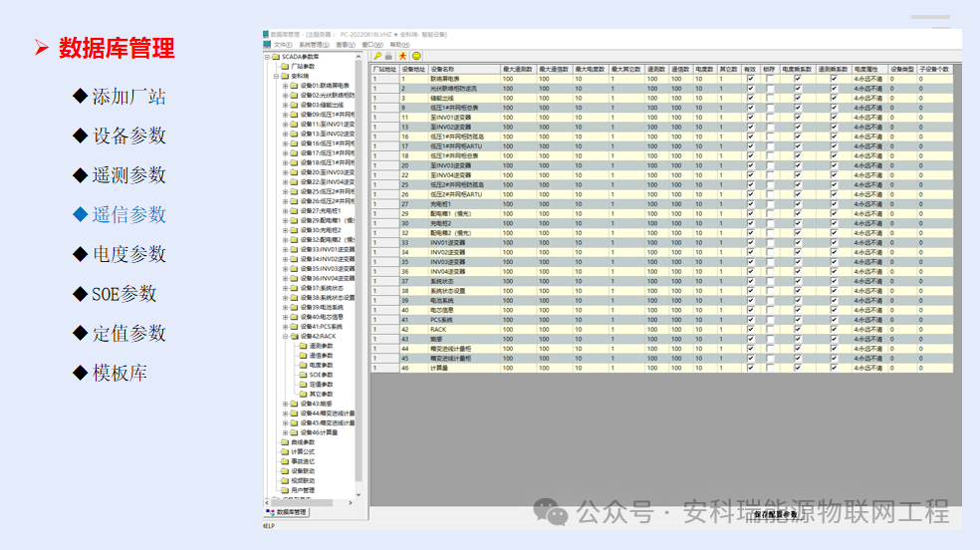Click the SCADA参数库 root folder icon
The width and height of the screenshot is (980, 550).
(276, 57)
